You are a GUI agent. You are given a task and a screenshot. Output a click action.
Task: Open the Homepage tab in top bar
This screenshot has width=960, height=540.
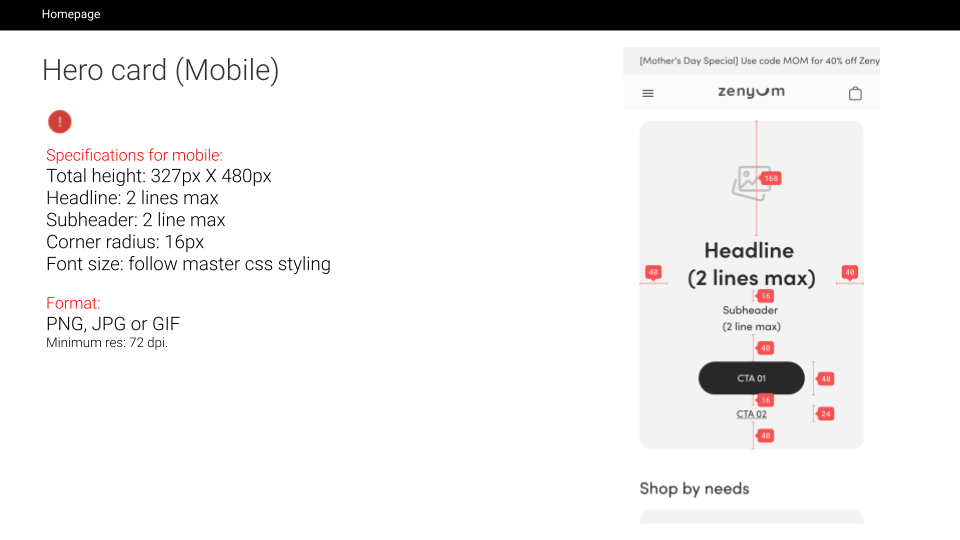(71, 14)
